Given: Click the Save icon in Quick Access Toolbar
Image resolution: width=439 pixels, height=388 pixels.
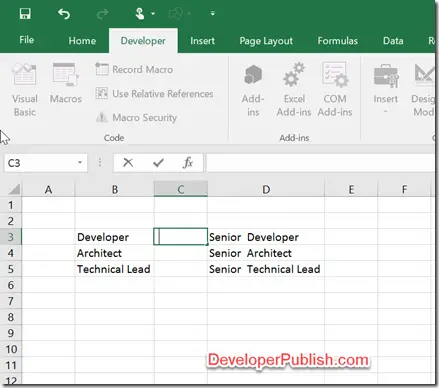Looking at the screenshot, I should 25,14.
